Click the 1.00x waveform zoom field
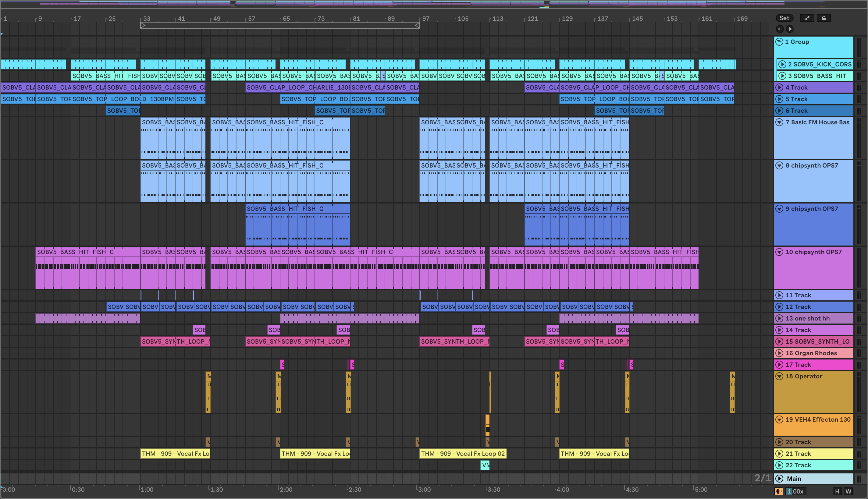Image resolution: width=868 pixels, height=499 pixels. point(795,491)
